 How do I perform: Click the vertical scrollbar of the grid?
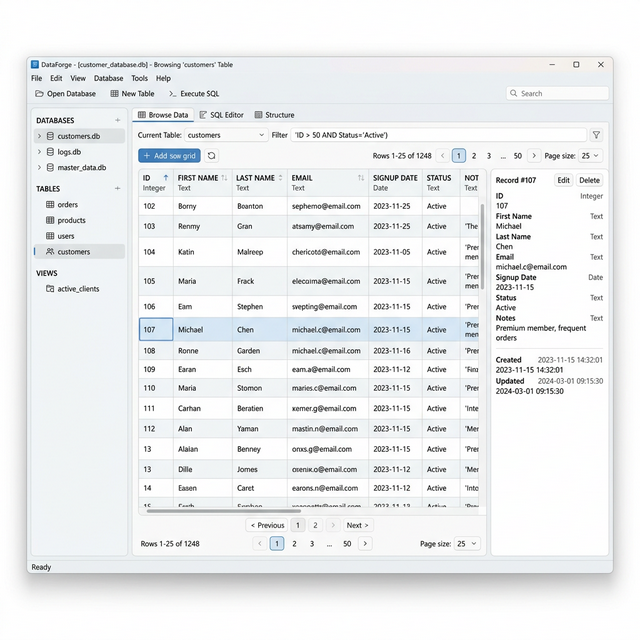click(482, 247)
